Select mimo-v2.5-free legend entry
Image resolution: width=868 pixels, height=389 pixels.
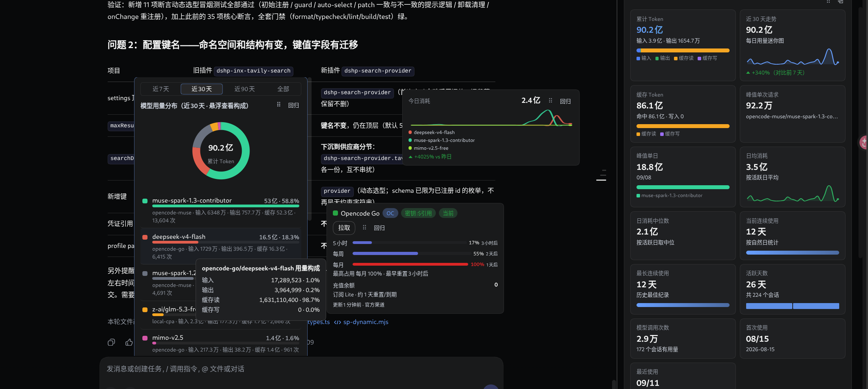428,148
